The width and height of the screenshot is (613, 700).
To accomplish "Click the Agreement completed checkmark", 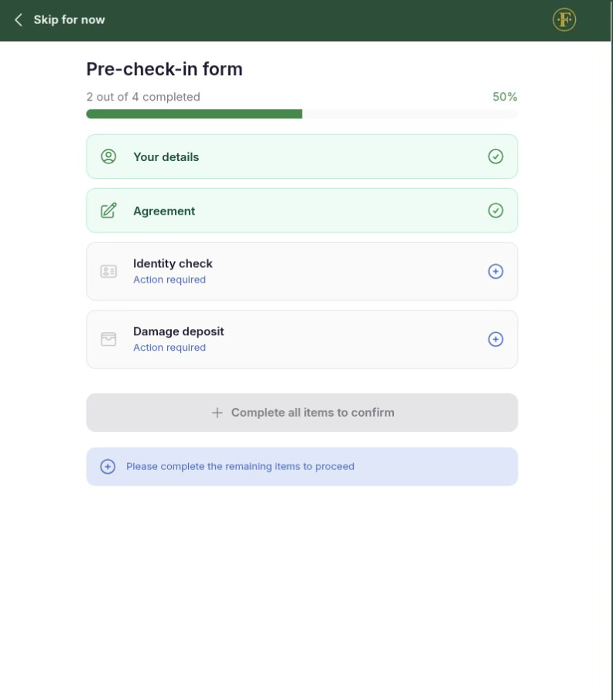I will click(496, 211).
